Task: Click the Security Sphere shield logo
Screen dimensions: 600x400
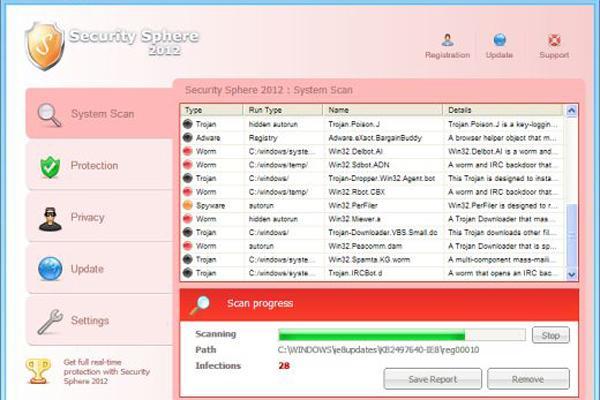Action: tap(44, 46)
